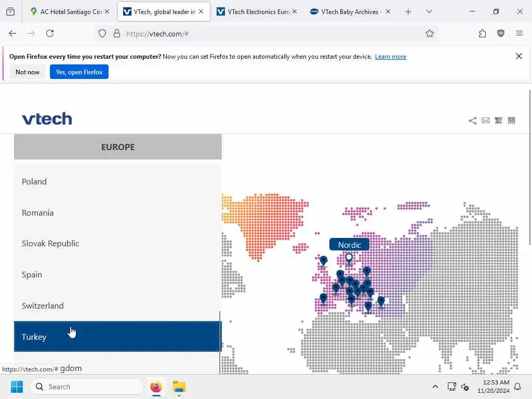
Task: Open the notification bell icon
Action: click(518, 387)
